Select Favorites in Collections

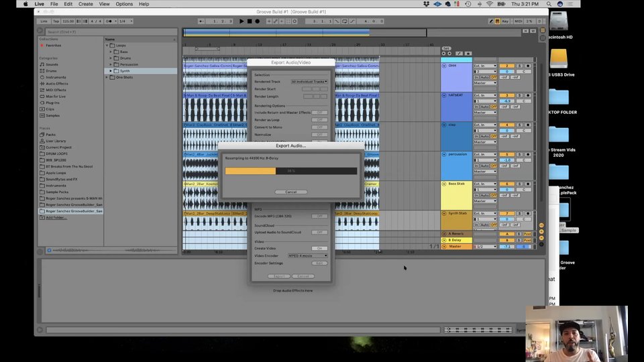(x=54, y=46)
